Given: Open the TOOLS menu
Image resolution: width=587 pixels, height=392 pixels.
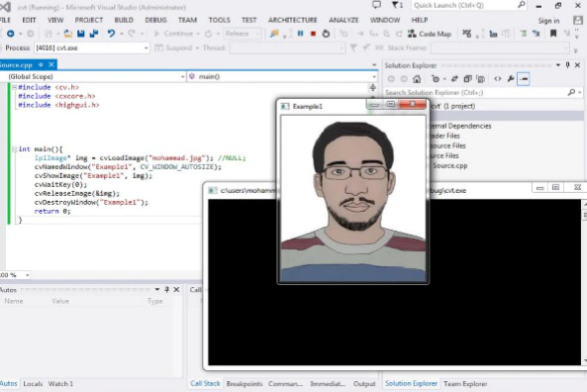Looking at the screenshot, I should point(220,20).
